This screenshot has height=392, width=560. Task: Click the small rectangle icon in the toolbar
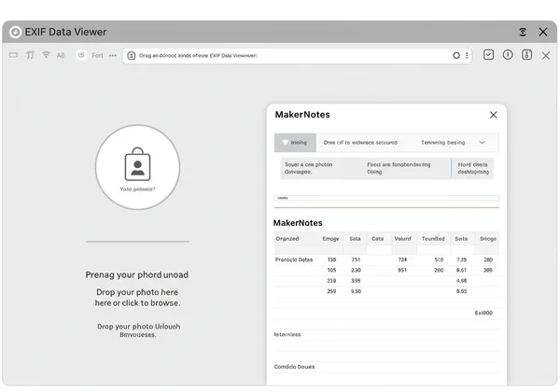point(13,55)
